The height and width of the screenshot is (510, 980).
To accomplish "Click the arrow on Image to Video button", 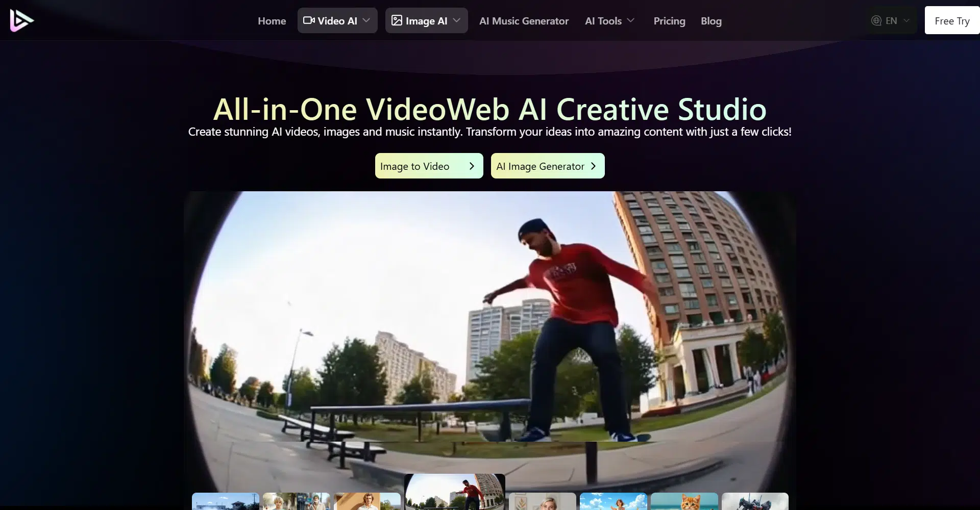I will point(472,166).
